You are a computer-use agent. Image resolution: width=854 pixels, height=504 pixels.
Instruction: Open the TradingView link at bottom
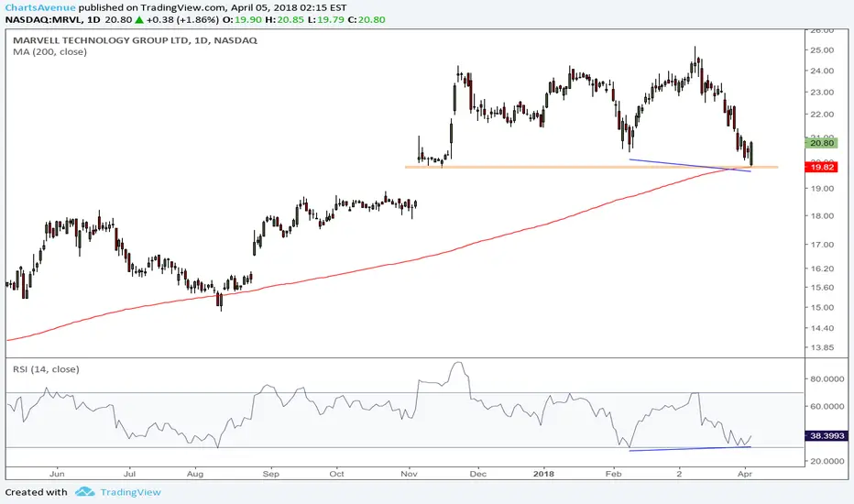click(x=131, y=492)
